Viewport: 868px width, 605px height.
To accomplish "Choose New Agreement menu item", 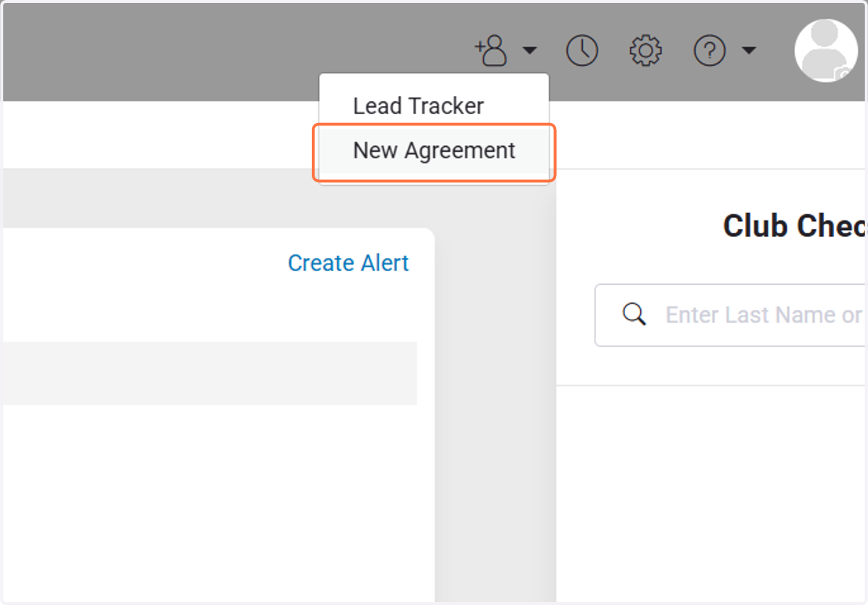I will coord(434,151).
